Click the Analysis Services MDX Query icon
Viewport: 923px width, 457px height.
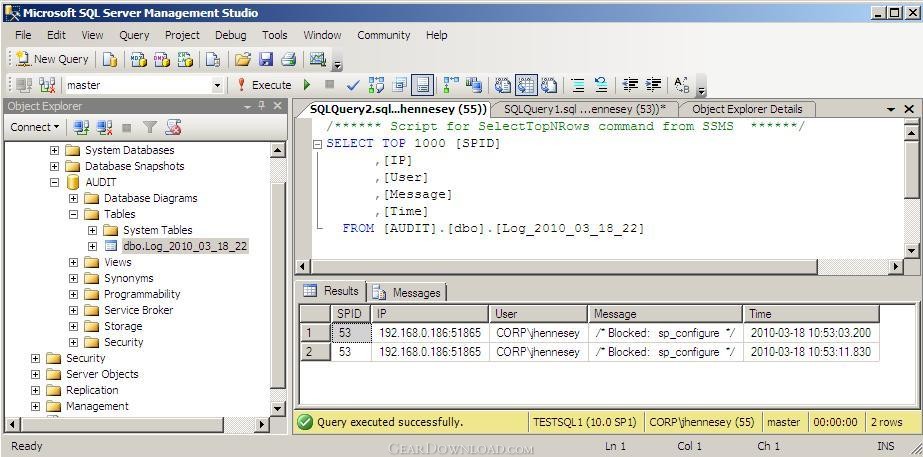[139, 59]
